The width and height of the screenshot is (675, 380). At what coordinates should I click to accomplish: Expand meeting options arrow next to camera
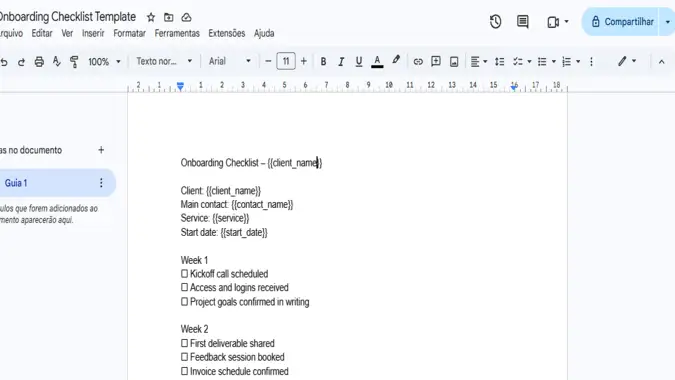pyautogui.click(x=567, y=22)
